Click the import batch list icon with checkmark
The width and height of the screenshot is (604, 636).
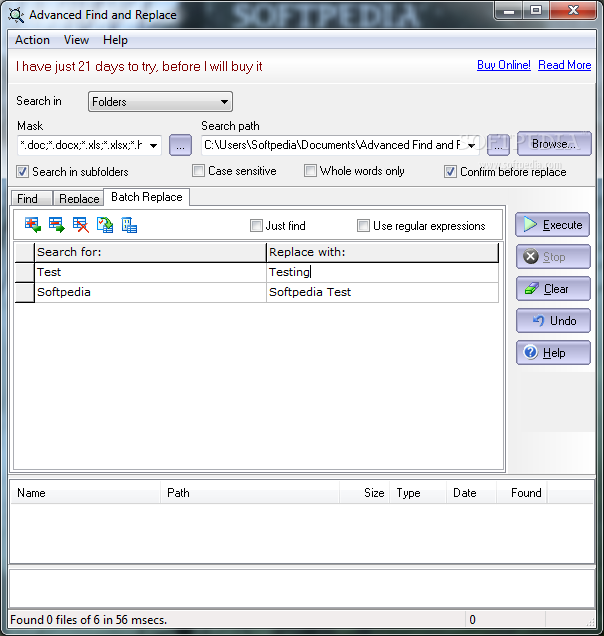pyautogui.click(x=105, y=225)
